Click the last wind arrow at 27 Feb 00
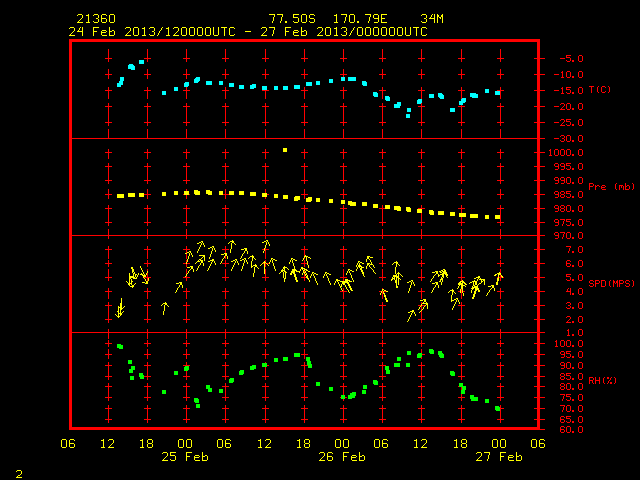 (498, 278)
